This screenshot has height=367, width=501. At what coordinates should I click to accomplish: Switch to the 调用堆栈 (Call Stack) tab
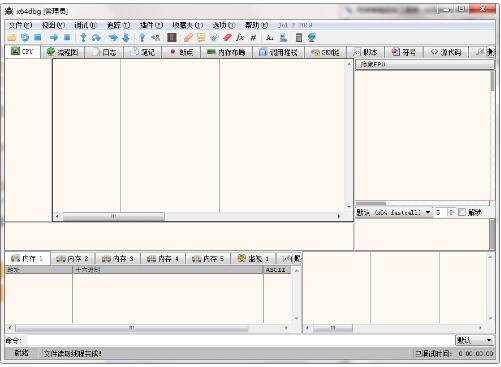point(278,52)
